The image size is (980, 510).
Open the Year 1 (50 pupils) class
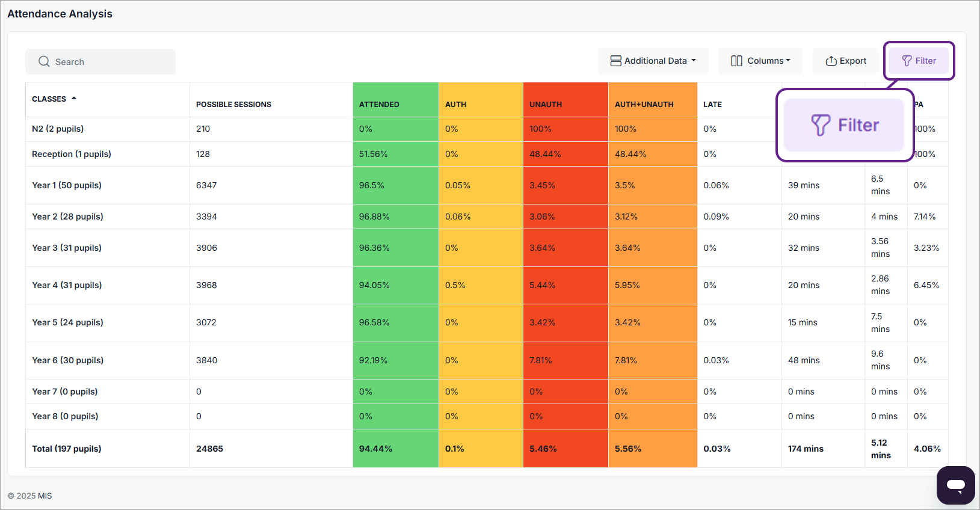click(x=67, y=185)
